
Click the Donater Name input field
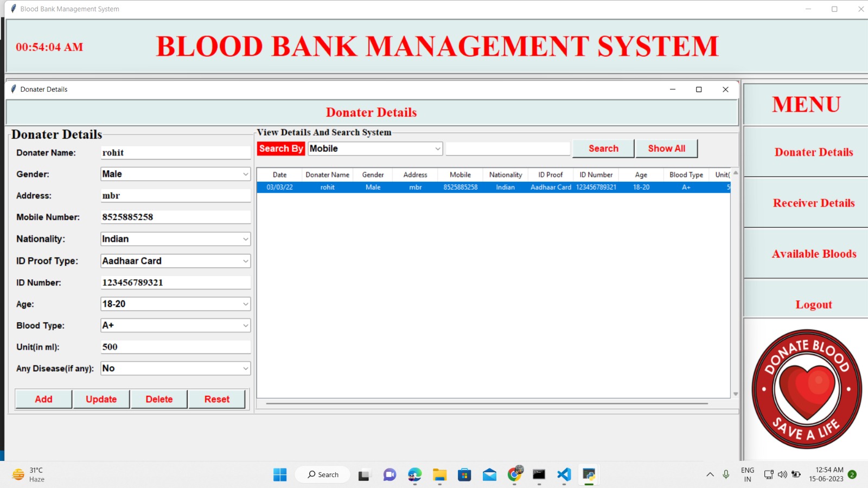(175, 153)
